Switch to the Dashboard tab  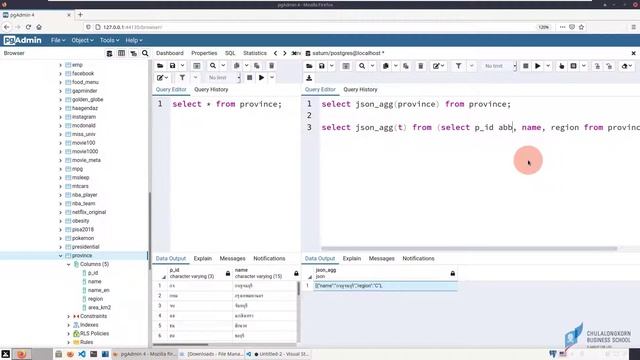point(170,53)
